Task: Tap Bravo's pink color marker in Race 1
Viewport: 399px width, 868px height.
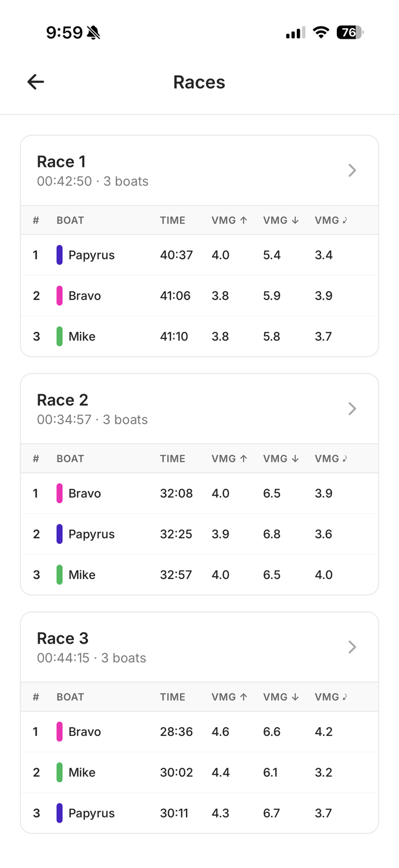Action: pos(59,295)
